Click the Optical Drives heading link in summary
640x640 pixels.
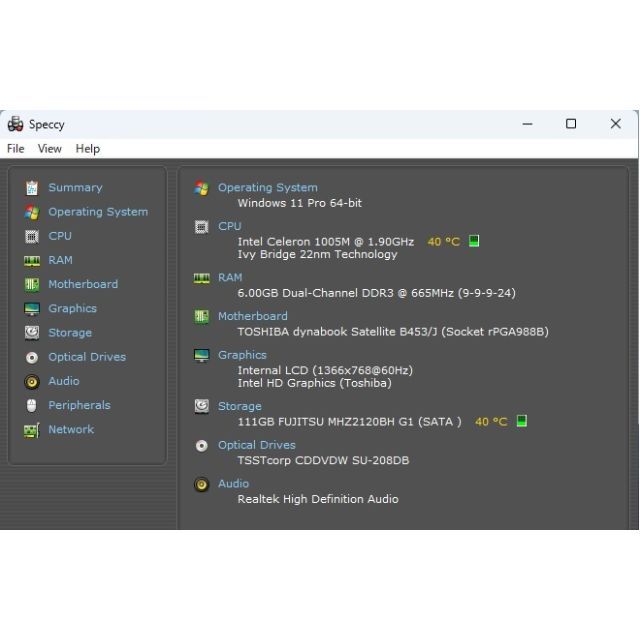(257, 445)
